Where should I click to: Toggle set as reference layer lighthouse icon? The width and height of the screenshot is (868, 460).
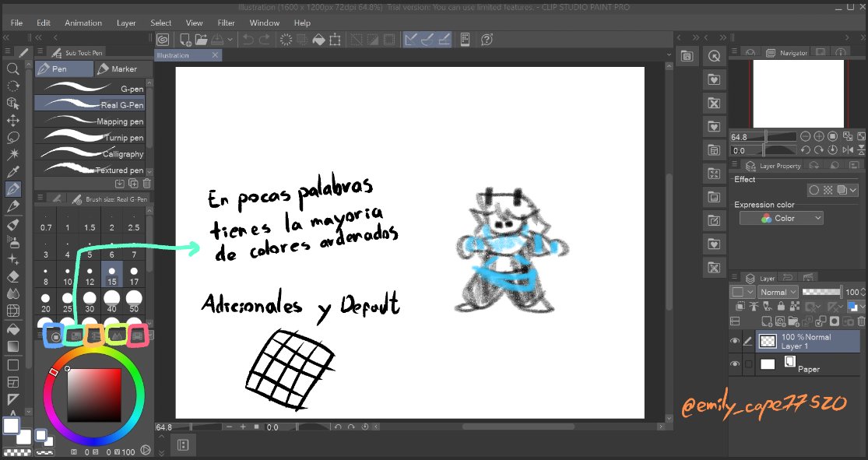tap(754, 306)
